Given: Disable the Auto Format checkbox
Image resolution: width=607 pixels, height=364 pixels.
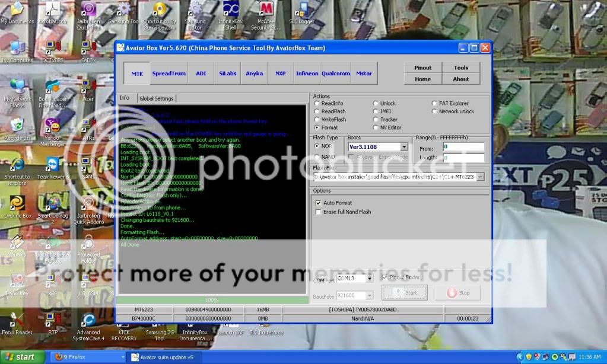Looking at the screenshot, I should pyautogui.click(x=319, y=203).
